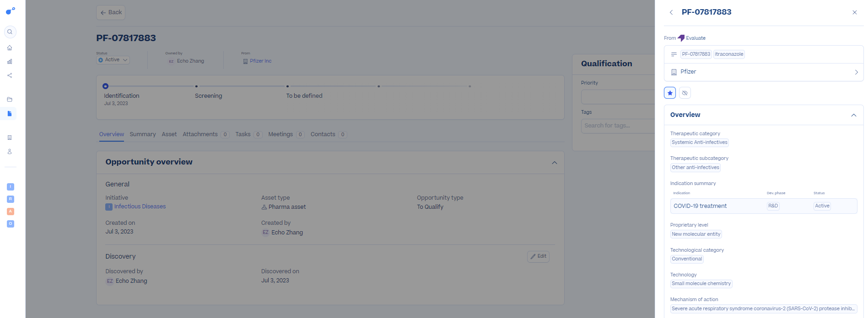
Task: Click the Pharma asset type value
Action: point(287,207)
